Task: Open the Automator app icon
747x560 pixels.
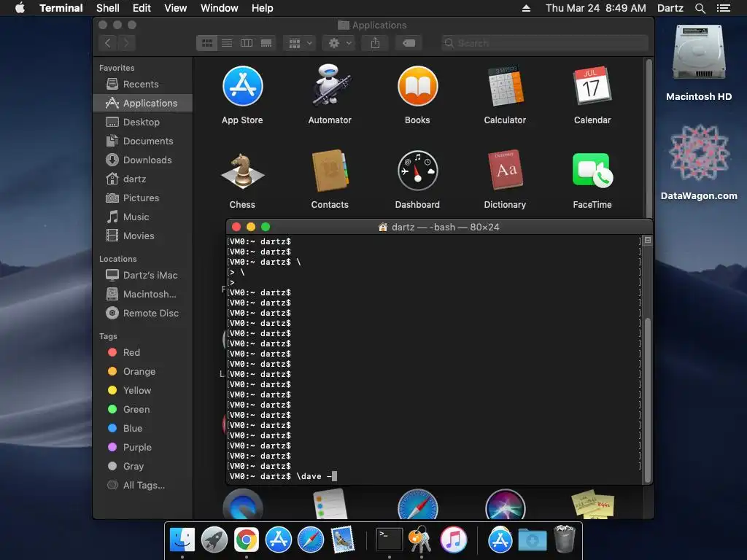Action: [x=330, y=86]
